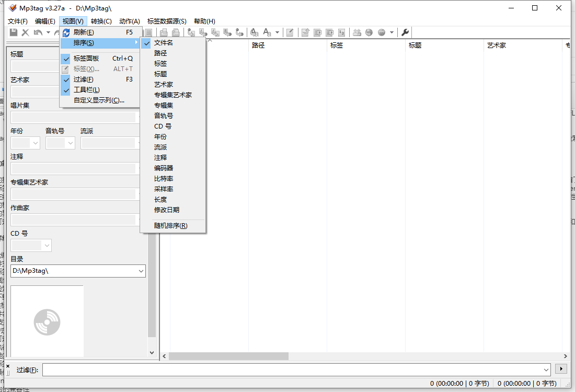Open the 年份 dropdown
Viewport: 575px width, 392px height.
point(36,143)
